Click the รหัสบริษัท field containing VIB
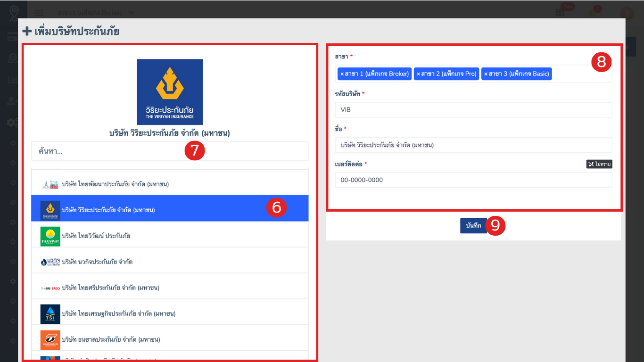 tap(473, 110)
